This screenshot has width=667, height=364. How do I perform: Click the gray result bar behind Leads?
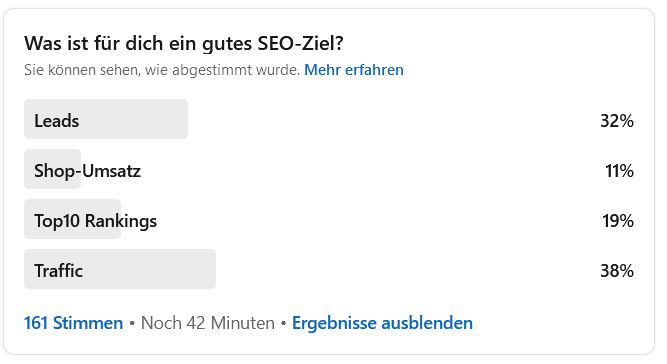click(x=106, y=119)
